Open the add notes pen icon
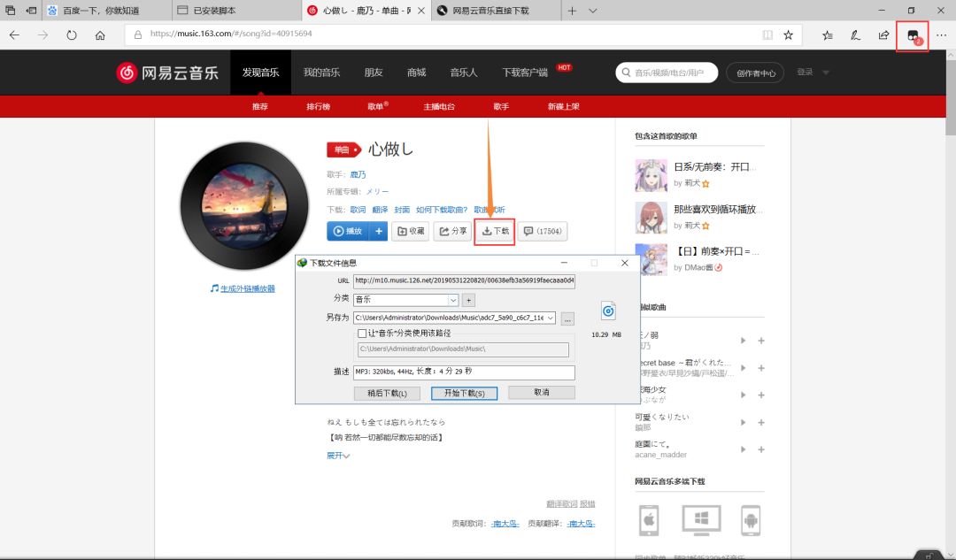 tap(855, 35)
